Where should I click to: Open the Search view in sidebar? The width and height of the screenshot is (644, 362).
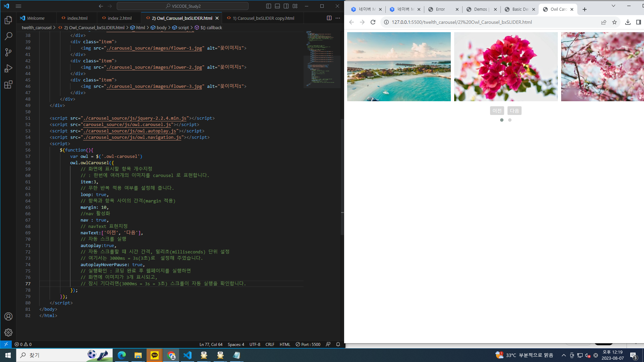pyautogui.click(x=8, y=36)
